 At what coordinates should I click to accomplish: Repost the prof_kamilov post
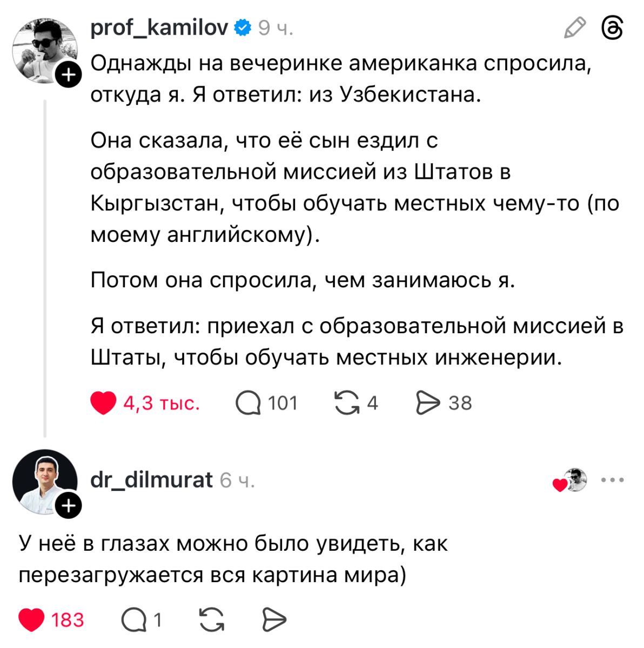point(347,403)
